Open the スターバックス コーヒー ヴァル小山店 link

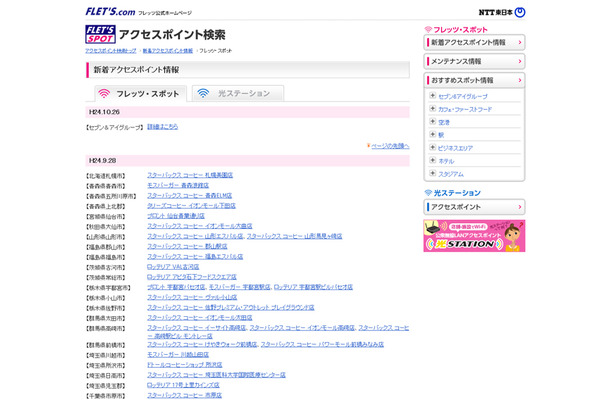pyautogui.click(x=192, y=297)
